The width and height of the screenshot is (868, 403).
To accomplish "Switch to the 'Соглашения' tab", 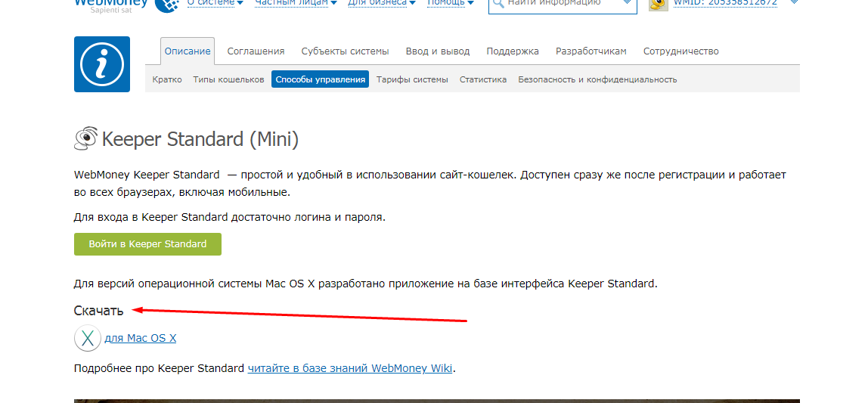I will (256, 51).
